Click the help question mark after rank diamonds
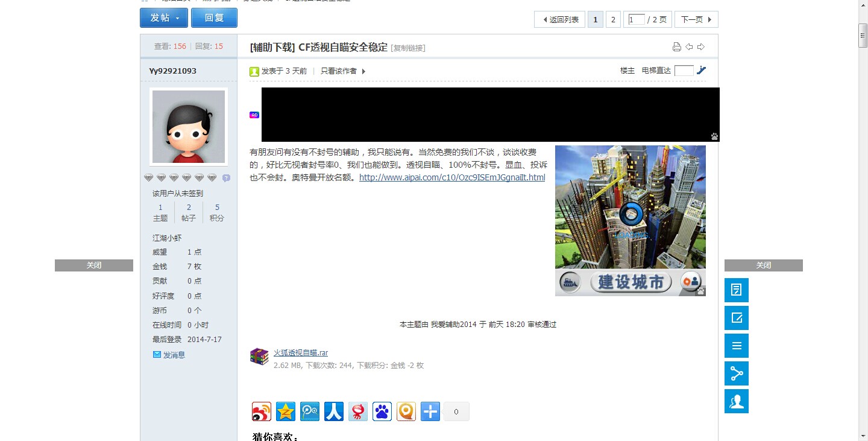 coord(226,178)
